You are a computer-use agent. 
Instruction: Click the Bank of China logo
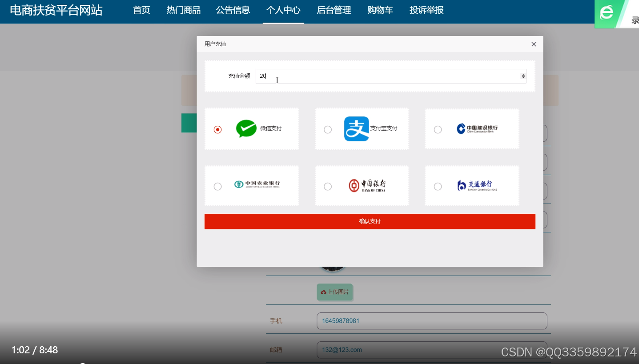[367, 185]
